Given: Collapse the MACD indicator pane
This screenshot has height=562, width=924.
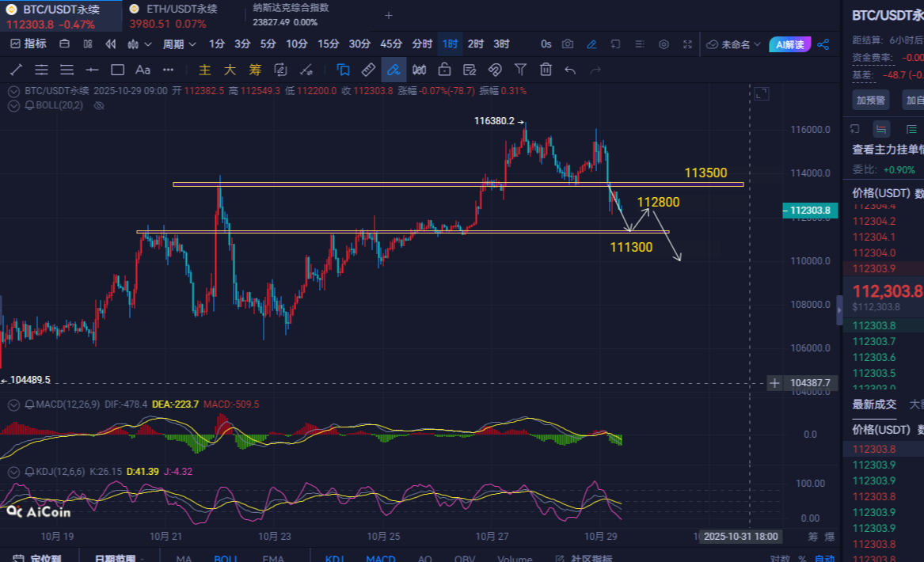Looking at the screenshot, I should [x=13, y=404].
